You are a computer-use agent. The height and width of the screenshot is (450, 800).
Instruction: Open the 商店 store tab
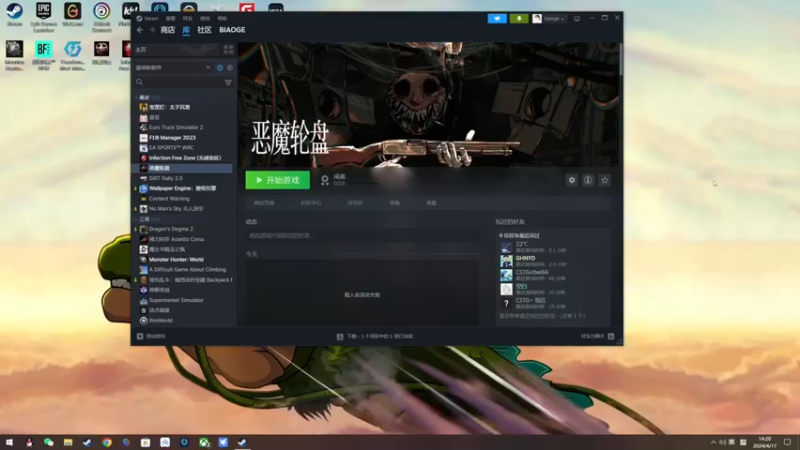coord(167,30)
